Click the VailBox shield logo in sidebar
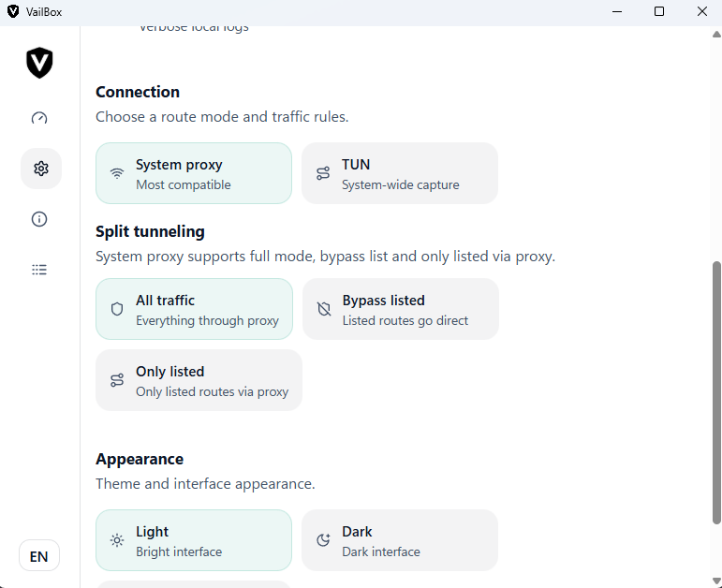 39,63
